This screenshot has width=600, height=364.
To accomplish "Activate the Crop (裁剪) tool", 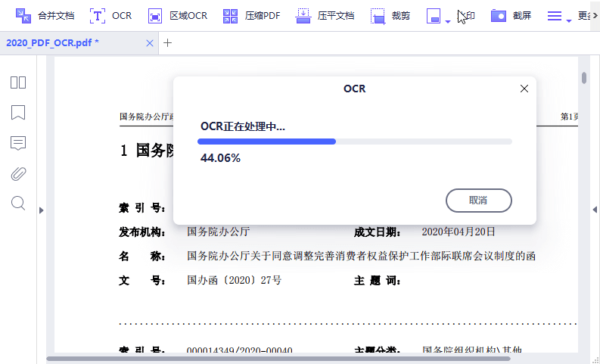I will click(390, 15).
